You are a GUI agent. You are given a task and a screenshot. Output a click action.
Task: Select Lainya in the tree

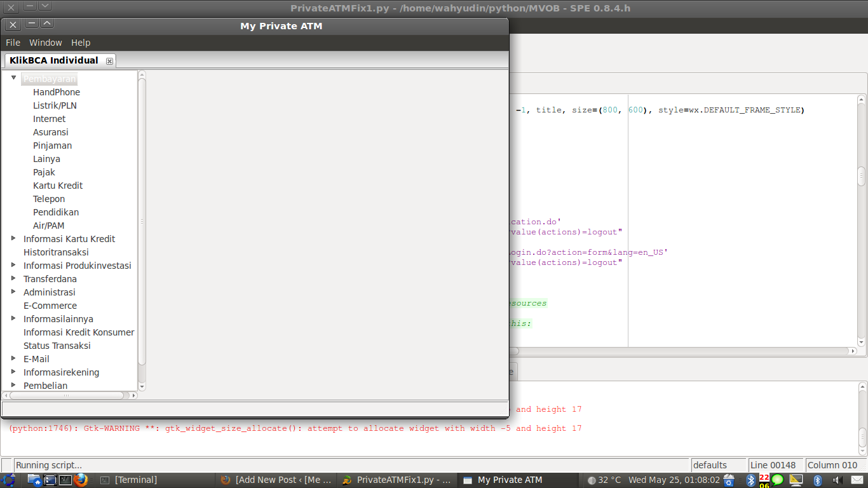coord(46,159)
